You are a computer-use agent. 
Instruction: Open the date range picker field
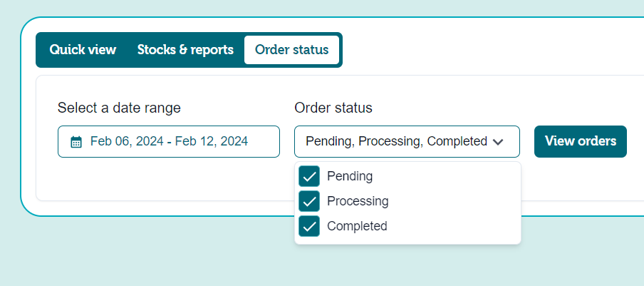tap(169, 141)
